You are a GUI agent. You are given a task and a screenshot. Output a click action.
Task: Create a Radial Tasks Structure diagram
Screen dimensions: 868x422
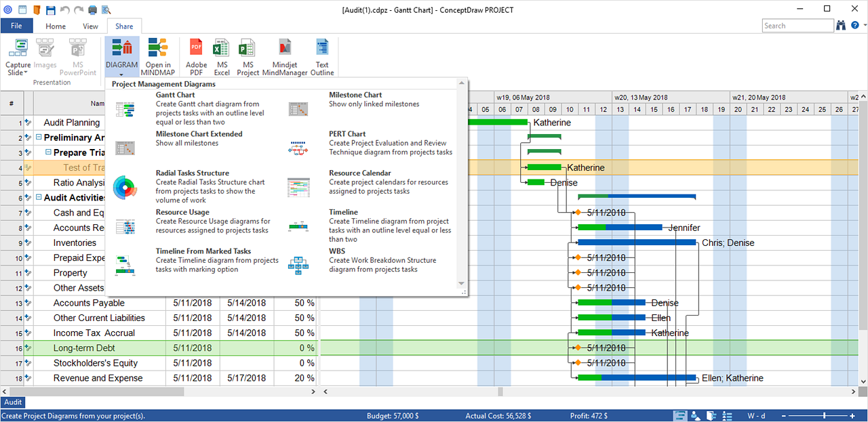(197, 186)
